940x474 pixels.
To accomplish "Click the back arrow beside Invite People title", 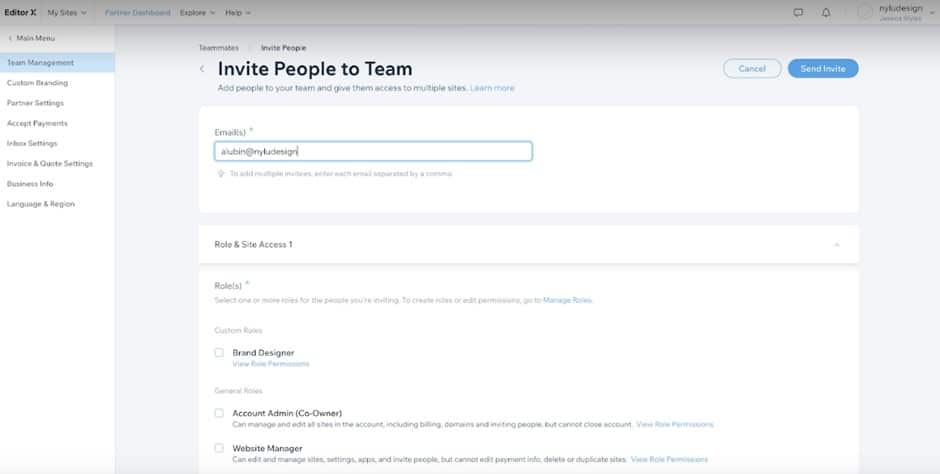I will pyautogui.click(x=202, y=69).
